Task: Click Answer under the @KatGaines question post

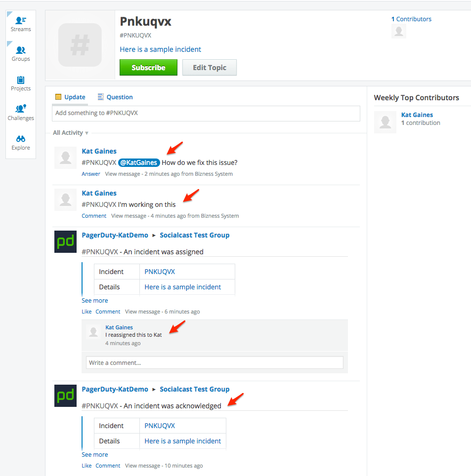Action: pos(91,173)
